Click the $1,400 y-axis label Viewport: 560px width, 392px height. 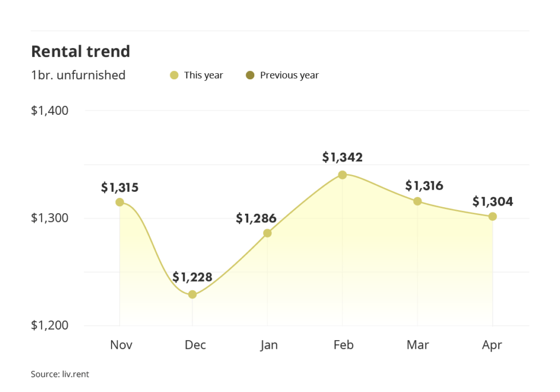pos(50,111)
